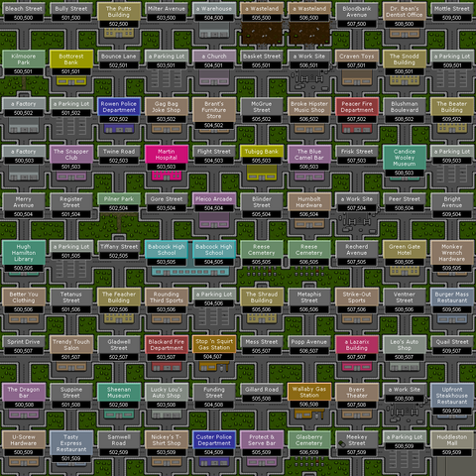Select the Sheenan Museum label

tap(119, 393)
